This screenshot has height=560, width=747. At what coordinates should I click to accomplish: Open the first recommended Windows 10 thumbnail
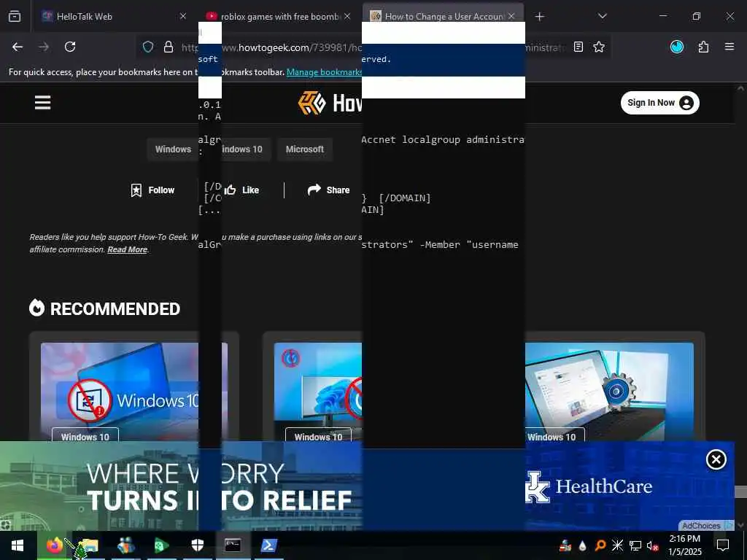pos(120,392)
